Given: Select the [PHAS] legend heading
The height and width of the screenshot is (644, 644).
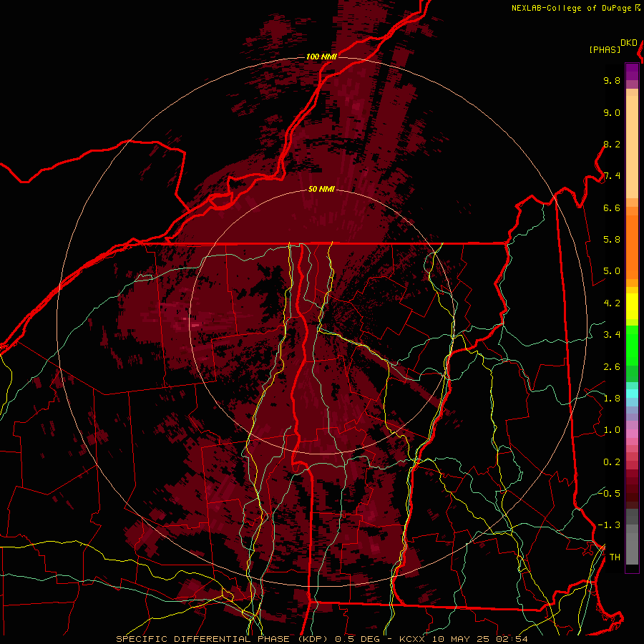Looking at the screenshot, I should (605, 50).
